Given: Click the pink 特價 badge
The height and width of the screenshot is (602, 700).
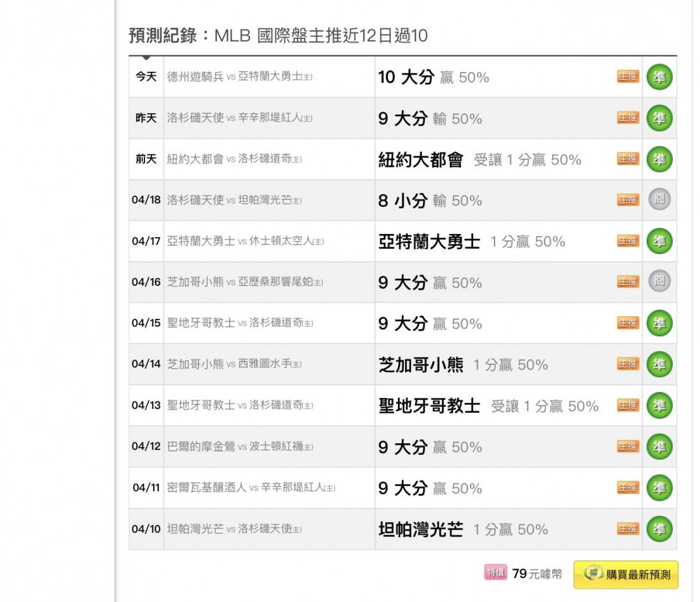Looking at the screenshot, I should click(x=496, y=573).
